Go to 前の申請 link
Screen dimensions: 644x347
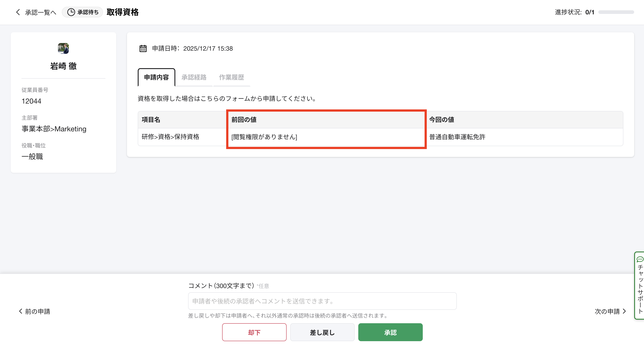tap(37, 311)
